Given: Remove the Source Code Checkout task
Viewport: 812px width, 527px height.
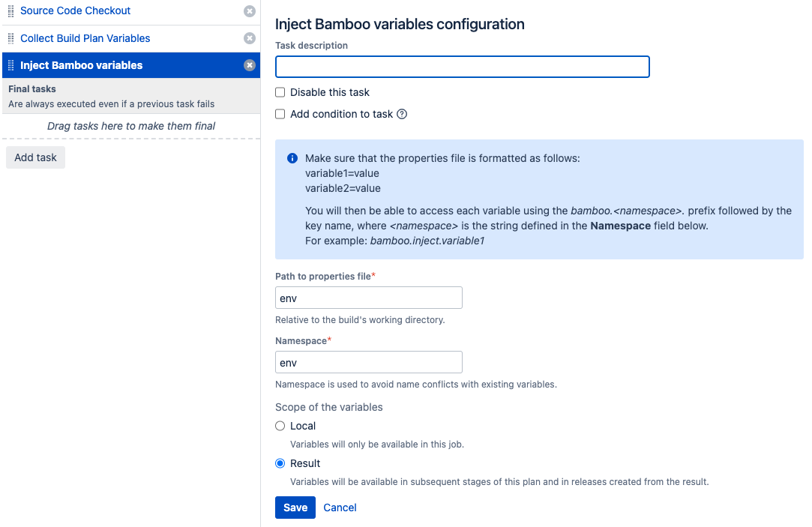Looking at the screenshot, I should [x=250, y=11].
